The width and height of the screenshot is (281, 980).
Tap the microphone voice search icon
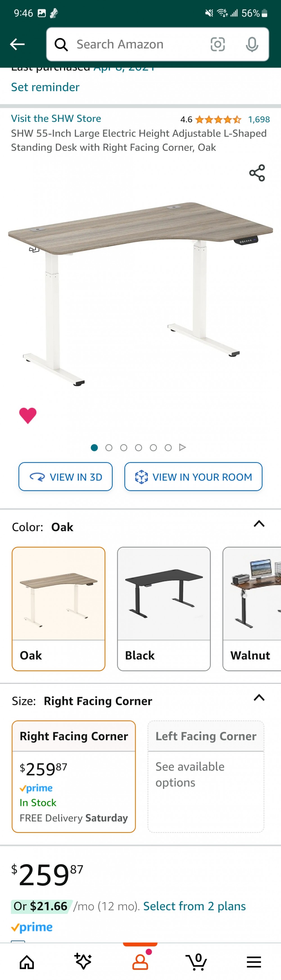[x=252, y=44]
